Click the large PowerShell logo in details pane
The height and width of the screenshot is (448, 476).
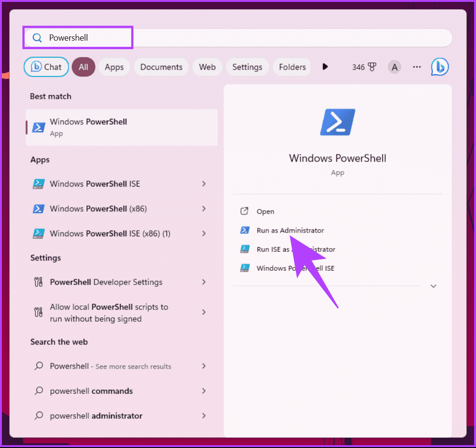338,122
